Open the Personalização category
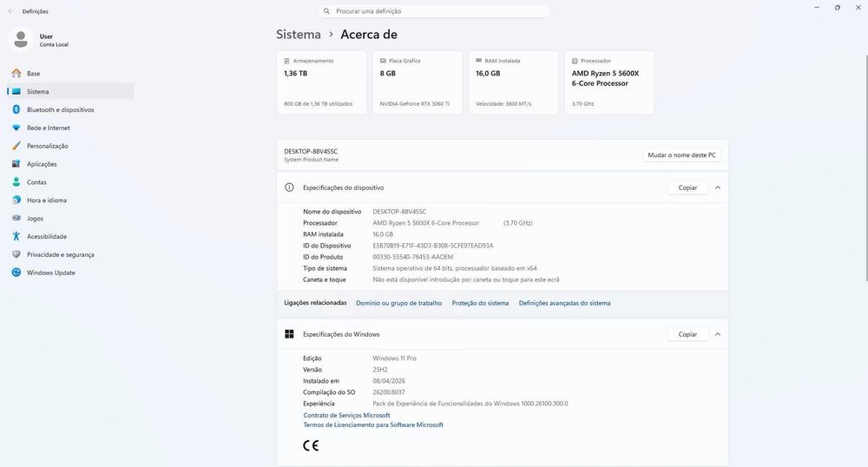Viewport: 868px width, 467px height. point(70,146)
